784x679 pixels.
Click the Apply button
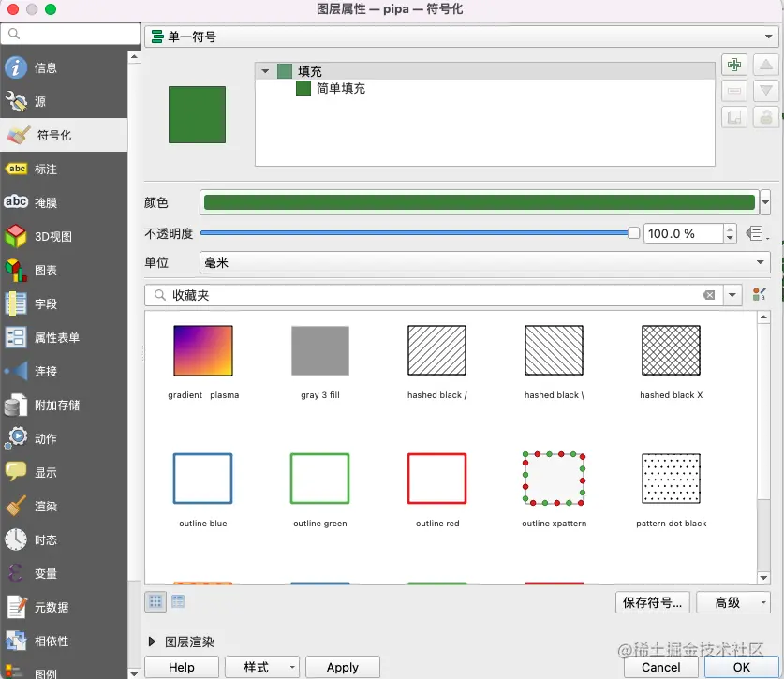(343, 667)
